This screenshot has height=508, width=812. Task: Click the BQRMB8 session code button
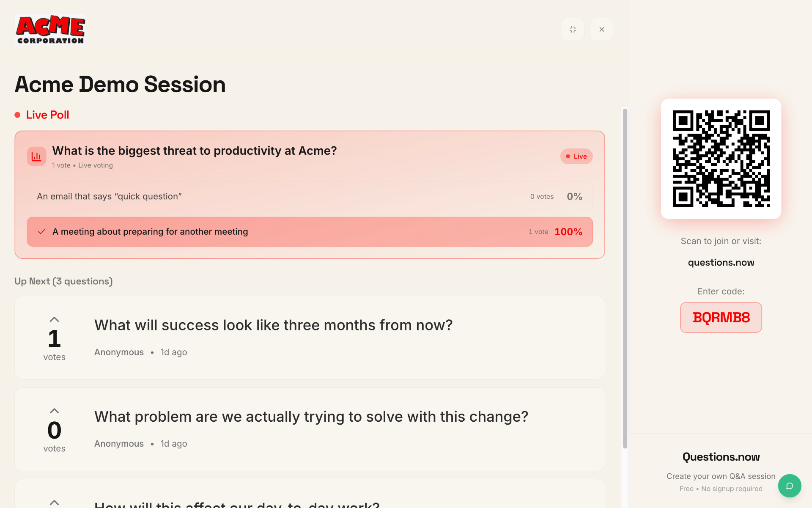coord(721,317)
